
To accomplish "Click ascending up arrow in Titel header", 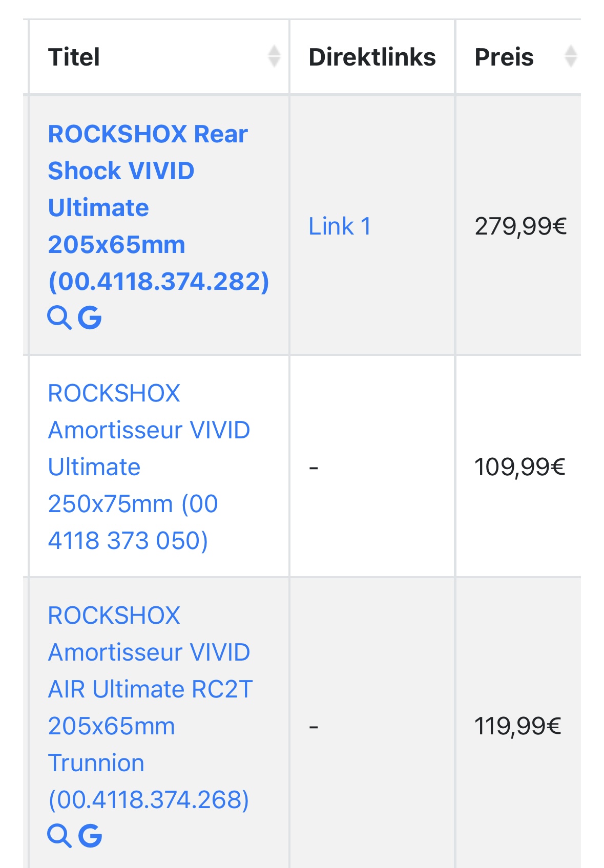I will tap(275, 50).
